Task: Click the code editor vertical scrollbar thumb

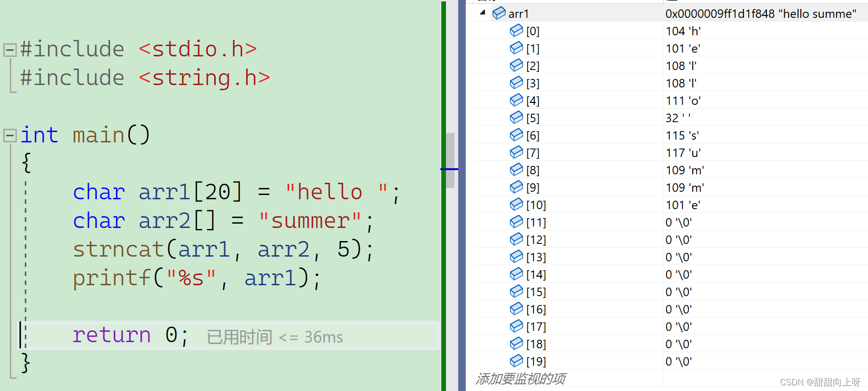Action: point(450,160)
